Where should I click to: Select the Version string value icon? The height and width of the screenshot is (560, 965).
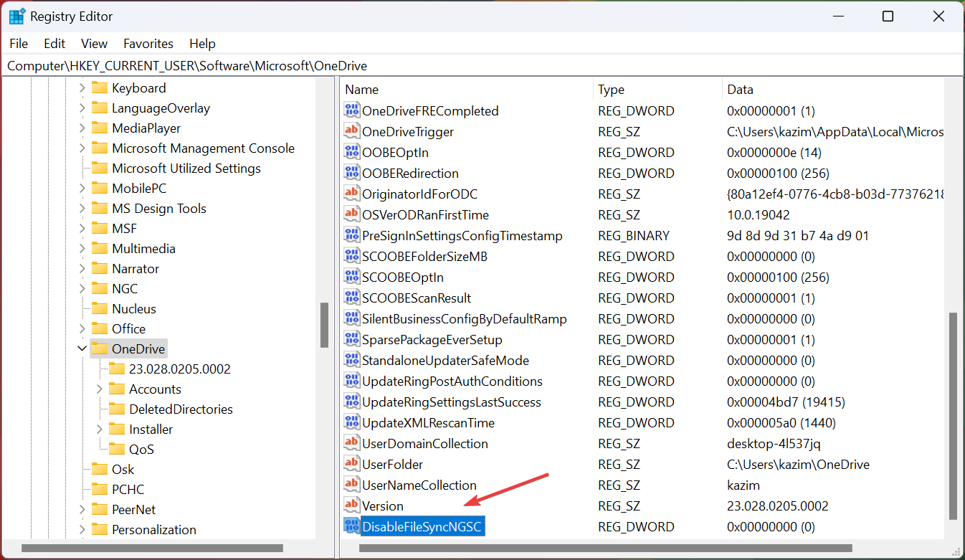coord(351,506)
